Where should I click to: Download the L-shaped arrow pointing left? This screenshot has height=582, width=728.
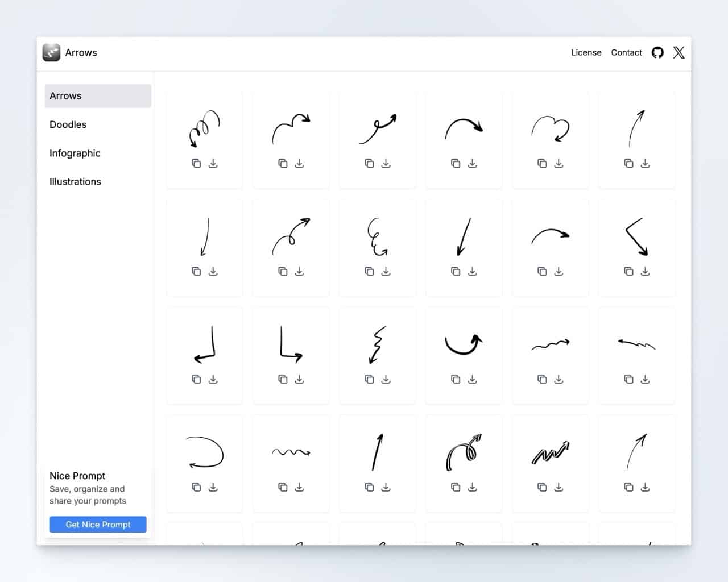click(213, 380)
